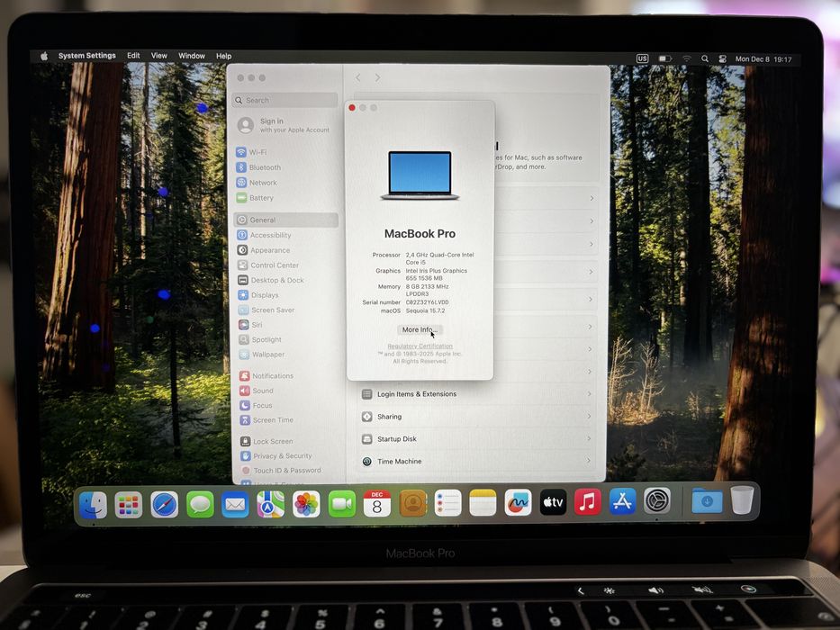Open FaceTime from the Dock

pyautogui.click(x=342, y=504)
